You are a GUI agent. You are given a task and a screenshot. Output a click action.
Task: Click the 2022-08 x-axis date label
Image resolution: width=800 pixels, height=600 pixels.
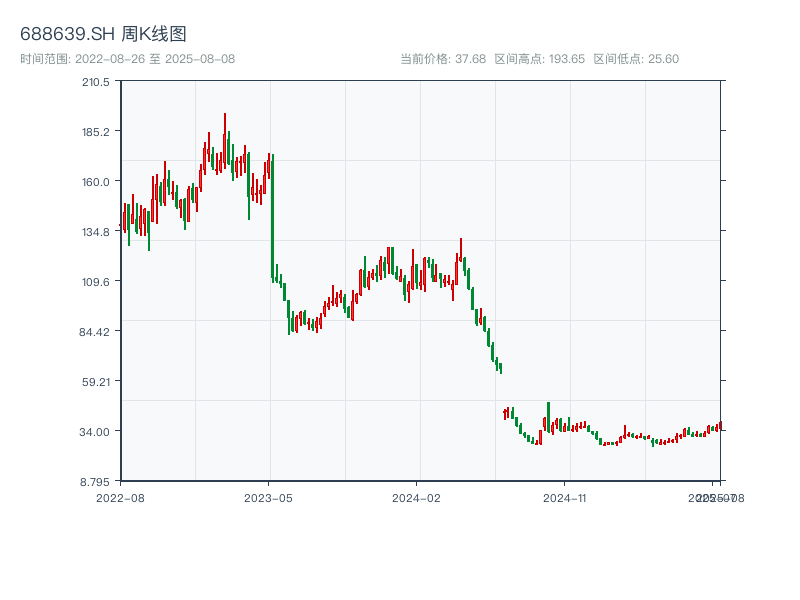coord(120,497)
